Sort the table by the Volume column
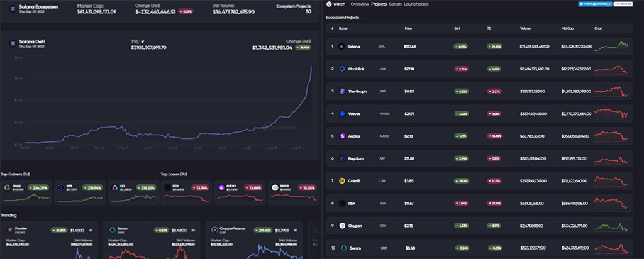This screenshot has width=644, height=259. click(x=525, y=28)
